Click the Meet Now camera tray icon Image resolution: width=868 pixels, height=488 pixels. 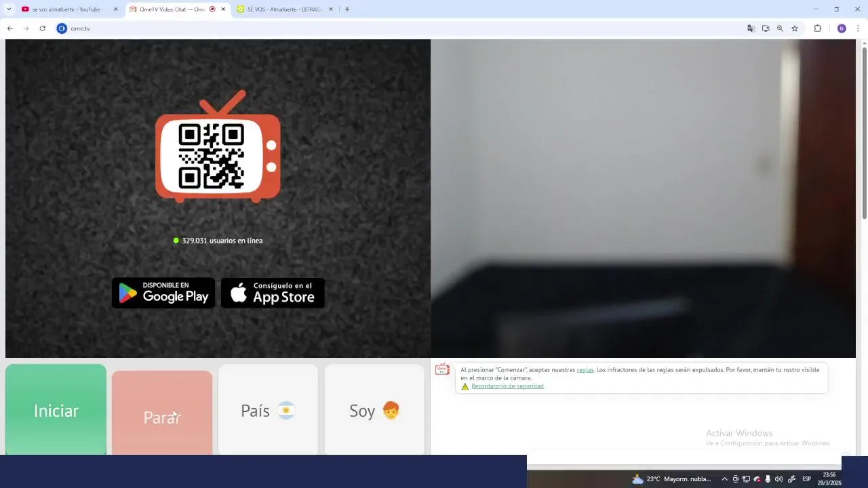[x=735, y=479]
